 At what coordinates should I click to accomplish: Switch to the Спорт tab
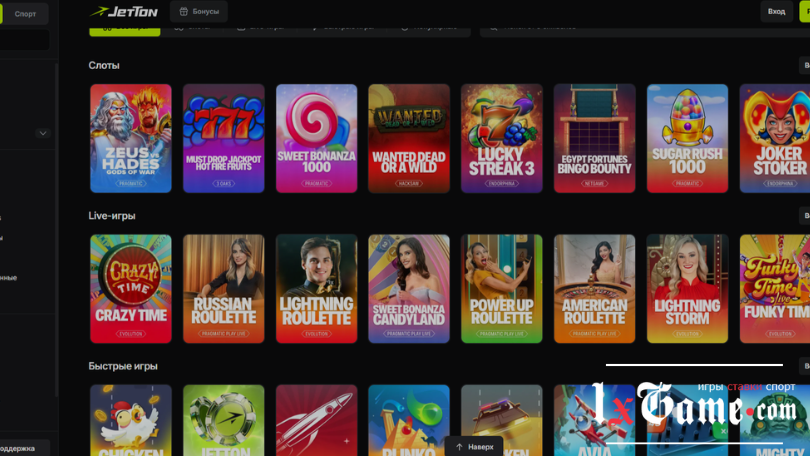click(x=25, y=14)
